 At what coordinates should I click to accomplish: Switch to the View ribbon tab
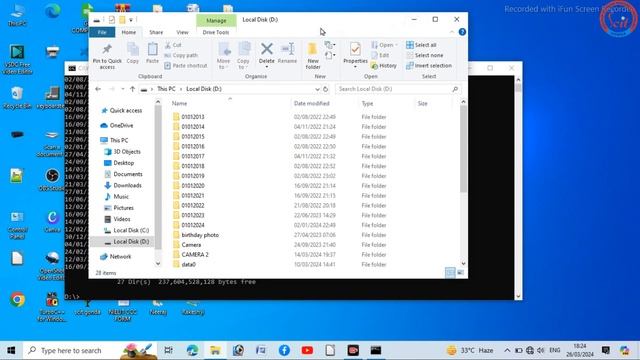click(x=182, y=32)
